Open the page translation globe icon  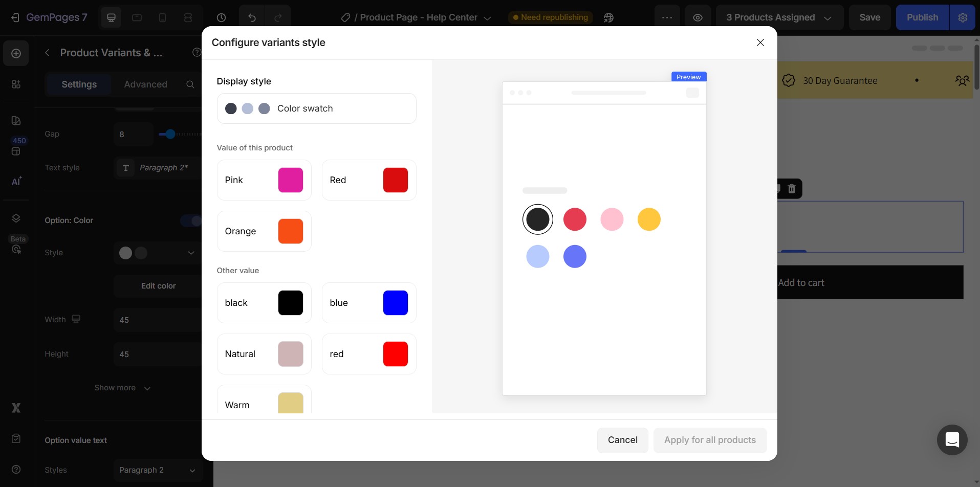[608, 17]
